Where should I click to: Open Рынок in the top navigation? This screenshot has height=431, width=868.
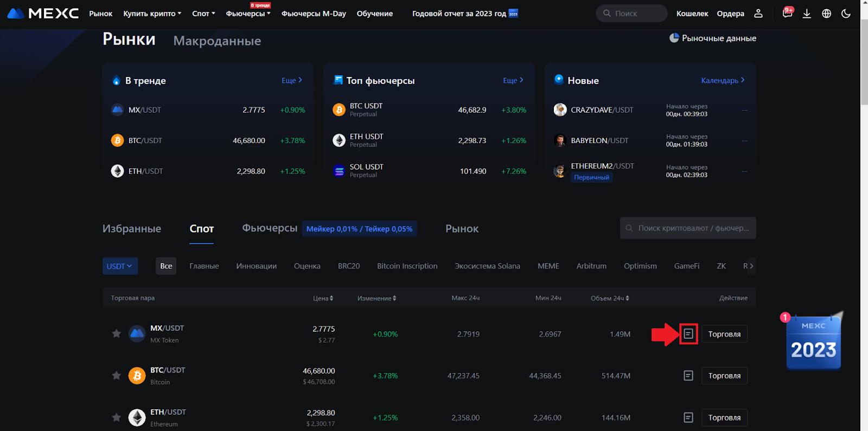(x=101, y=14)
